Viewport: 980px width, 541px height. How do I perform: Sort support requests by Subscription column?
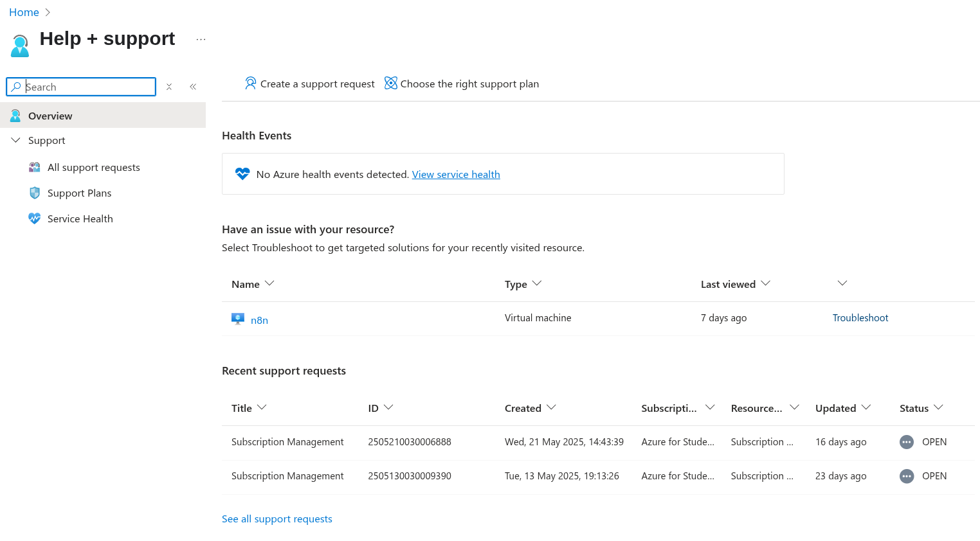[678, 408]
